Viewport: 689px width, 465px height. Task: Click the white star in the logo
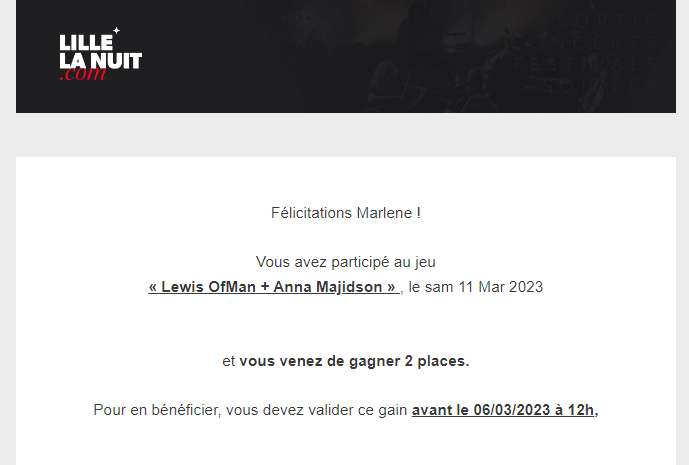[x=116, y=31]
